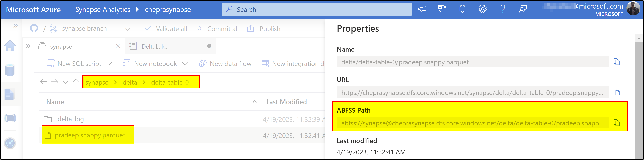The width and height of the screenshot is (644, 160).
Task: Open the help question mark
Action: pos(503,9)
